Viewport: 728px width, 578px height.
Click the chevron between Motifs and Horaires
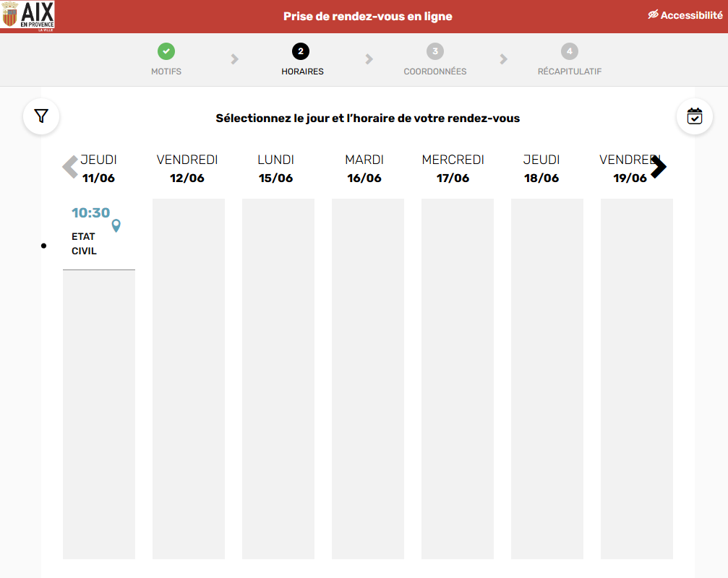[x=234, y=59]
